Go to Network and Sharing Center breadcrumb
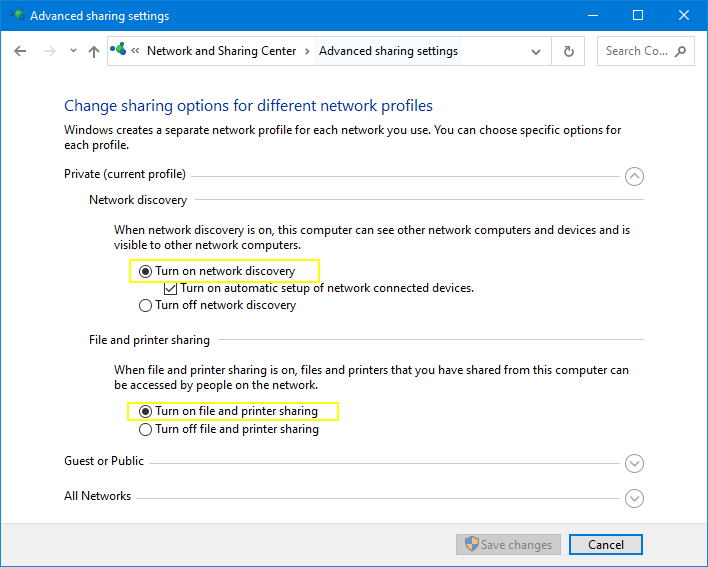 (221, 51)
